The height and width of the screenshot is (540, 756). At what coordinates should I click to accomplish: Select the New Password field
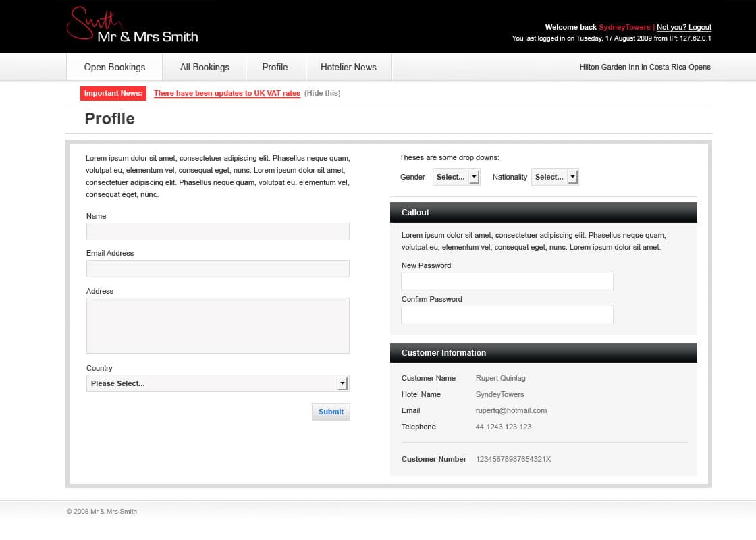pos(507,281)
